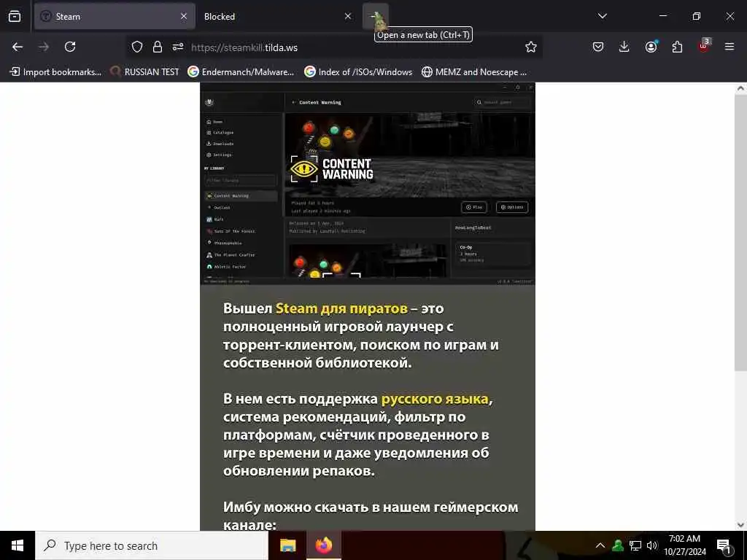
Task: Open the Windows Start menu
Action: 18,545
